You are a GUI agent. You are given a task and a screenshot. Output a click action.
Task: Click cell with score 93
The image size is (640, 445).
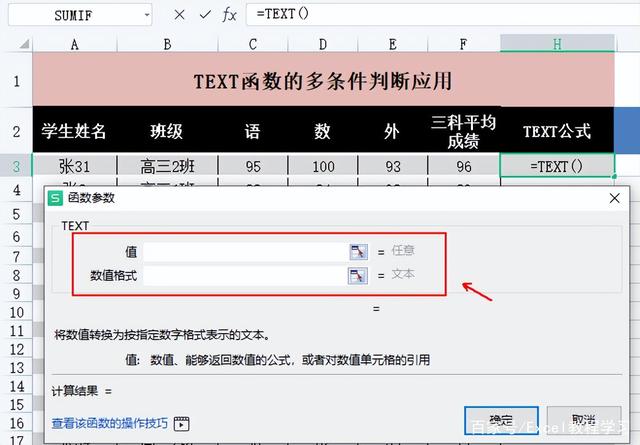pos(393,166)
